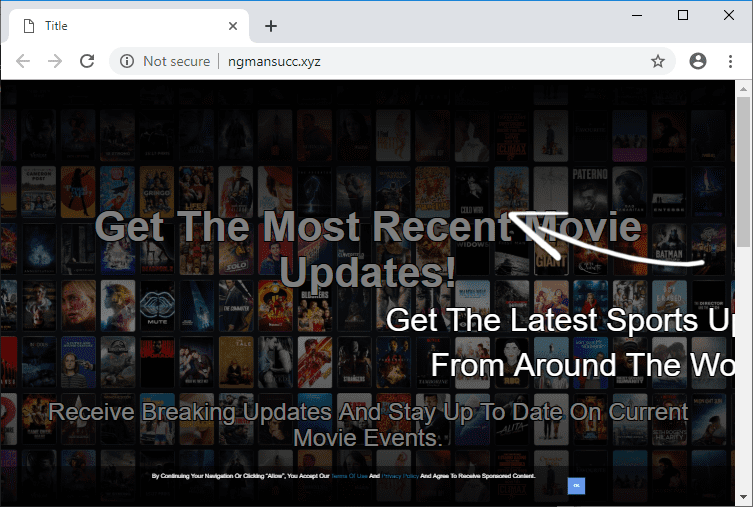Click the Paterno movie poster

click(591, 190)
